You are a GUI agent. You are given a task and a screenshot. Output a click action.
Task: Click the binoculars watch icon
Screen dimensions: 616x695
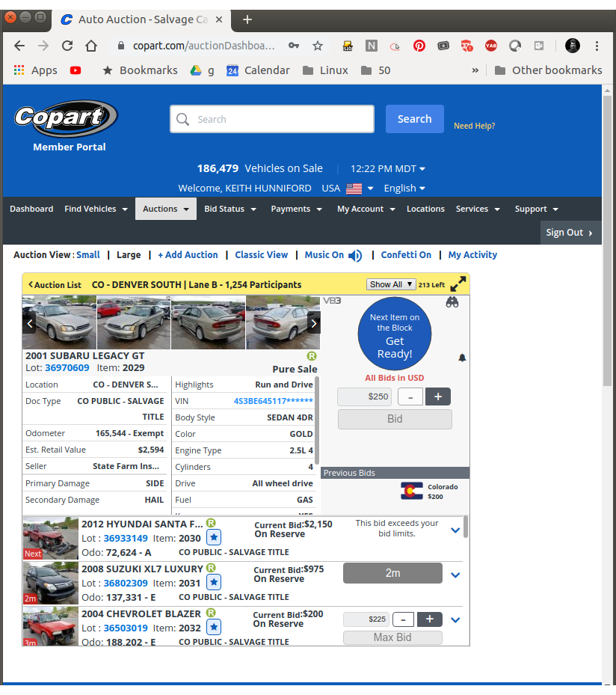coord(452,302)
